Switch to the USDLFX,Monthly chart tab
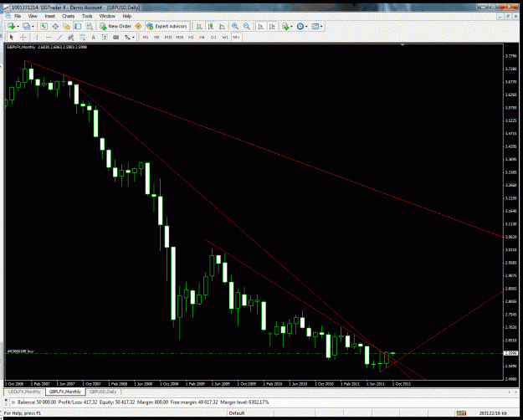Image resolution: width=523 pixels, height=420 pixels. [x=24, y=392]
